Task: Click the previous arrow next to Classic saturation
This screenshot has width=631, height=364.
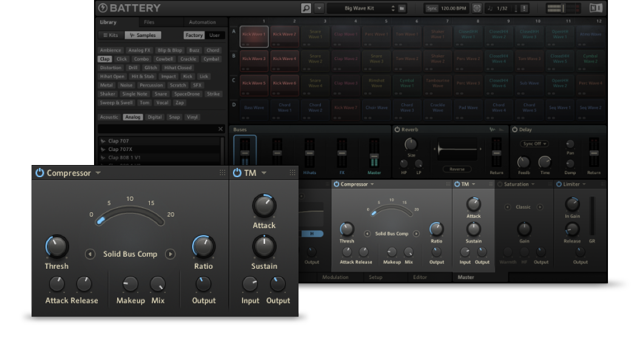Action: pos(507,207)
